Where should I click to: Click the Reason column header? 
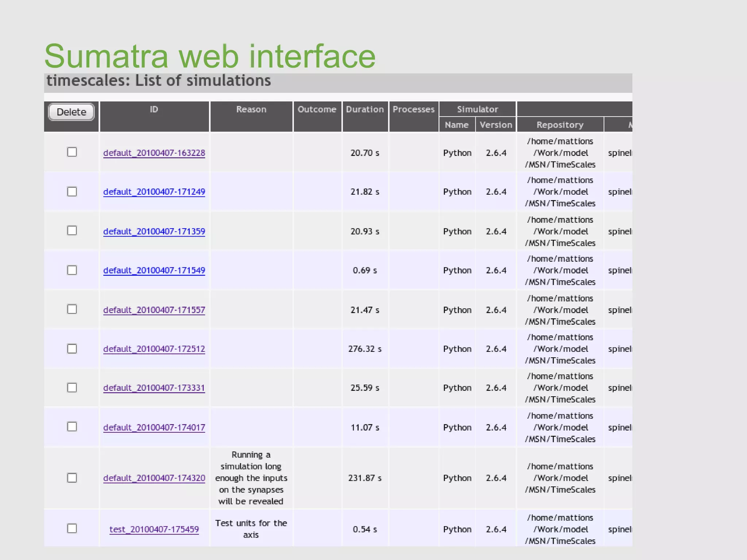(x=251, y=109)
